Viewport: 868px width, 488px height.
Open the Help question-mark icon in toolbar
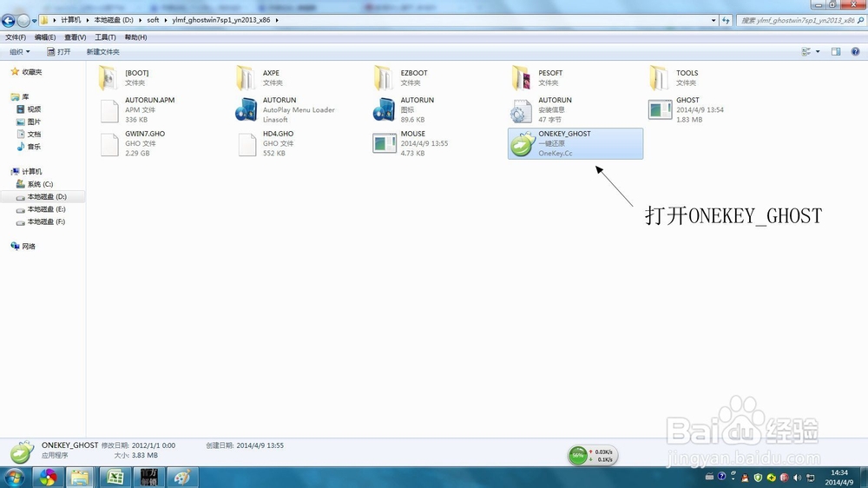(855, 51)
